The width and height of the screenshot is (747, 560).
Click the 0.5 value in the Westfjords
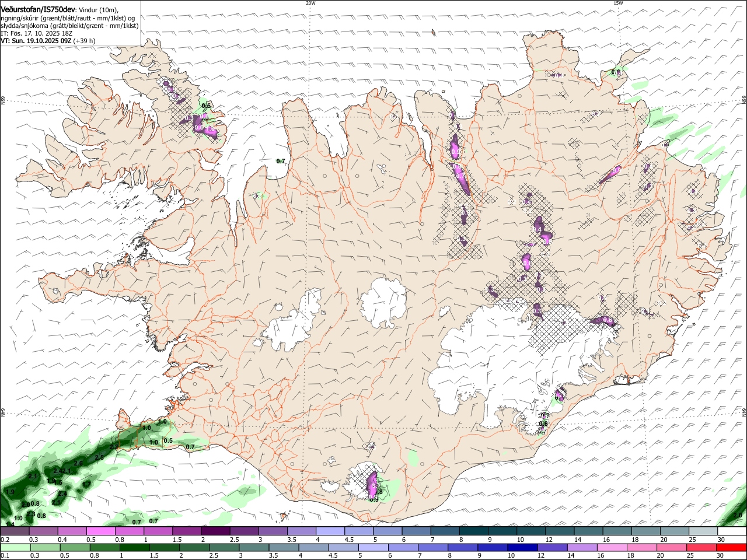pos(205,106)
